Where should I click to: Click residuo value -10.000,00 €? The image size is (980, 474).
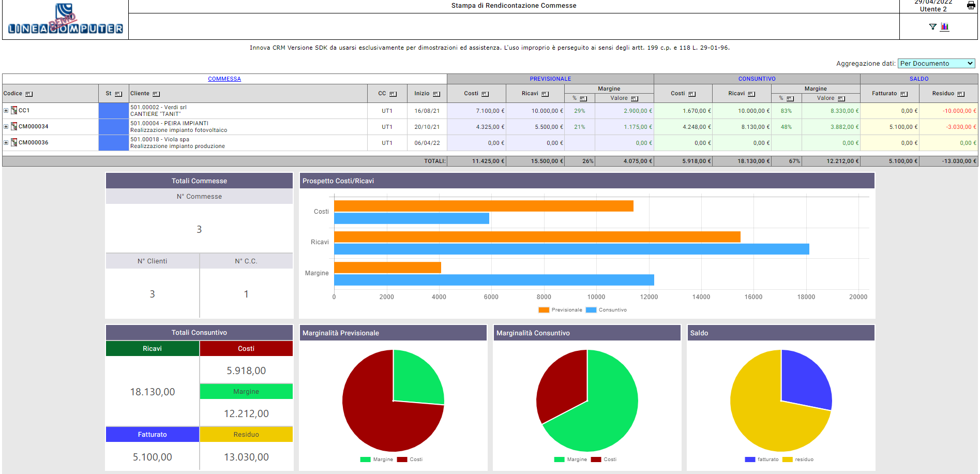click(959, 111)
